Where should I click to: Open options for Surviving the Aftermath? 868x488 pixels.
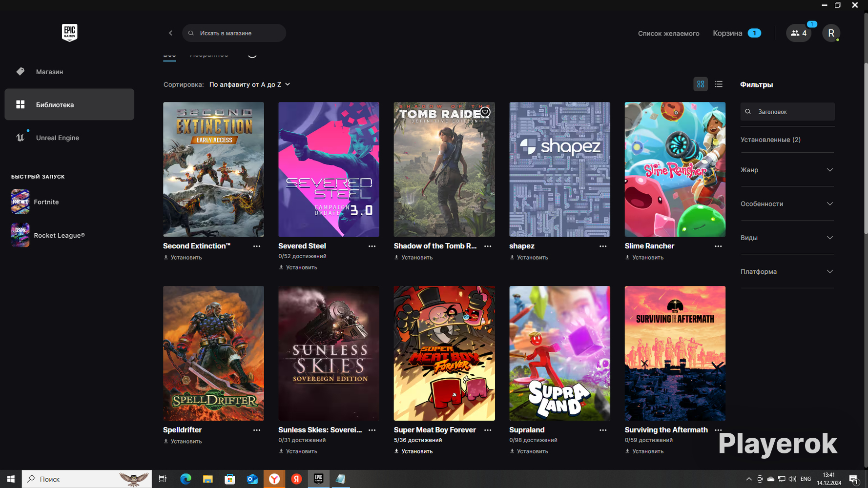pyautogui.click(x=718, y=430)
